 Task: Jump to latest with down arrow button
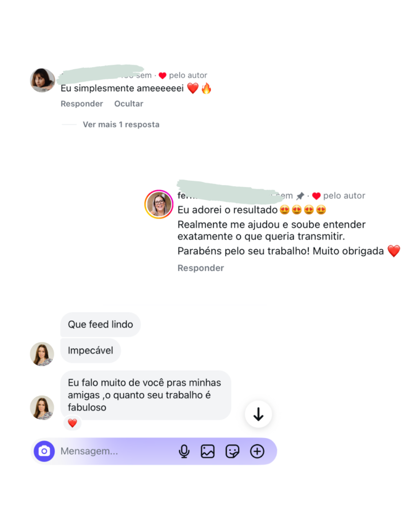[258, 414]
